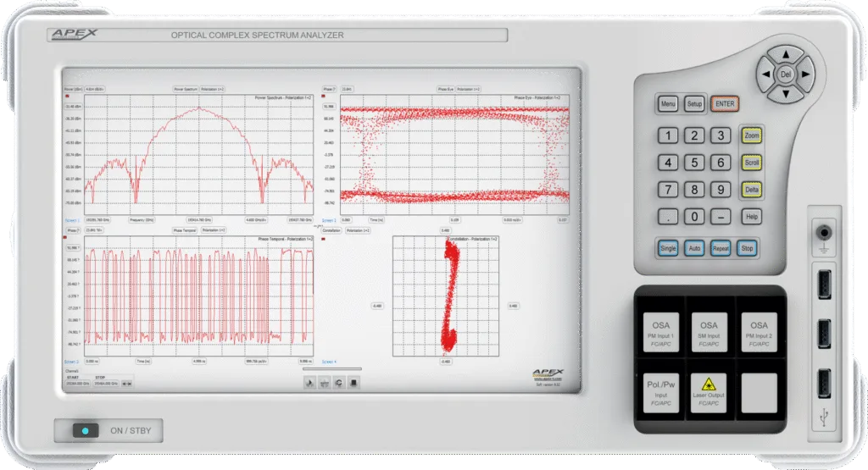
Task: Open Polarization 1+2 selector of Power Spectrum screen
Action: tap(212, 89)
